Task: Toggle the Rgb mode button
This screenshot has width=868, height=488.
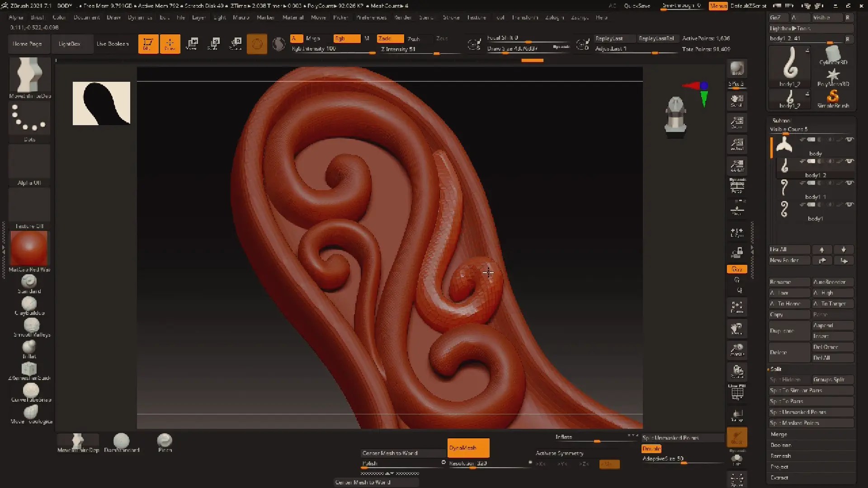Action: coord(347,38)
